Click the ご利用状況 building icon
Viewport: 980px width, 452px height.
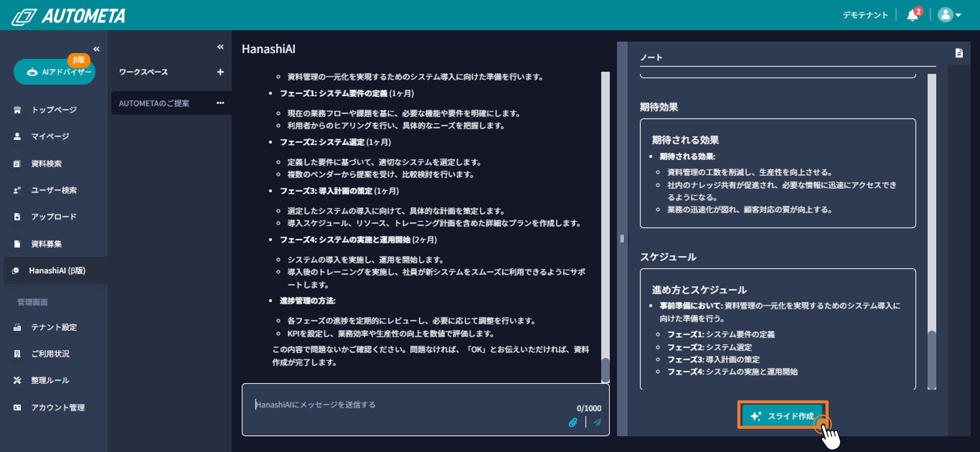[17, 354]
